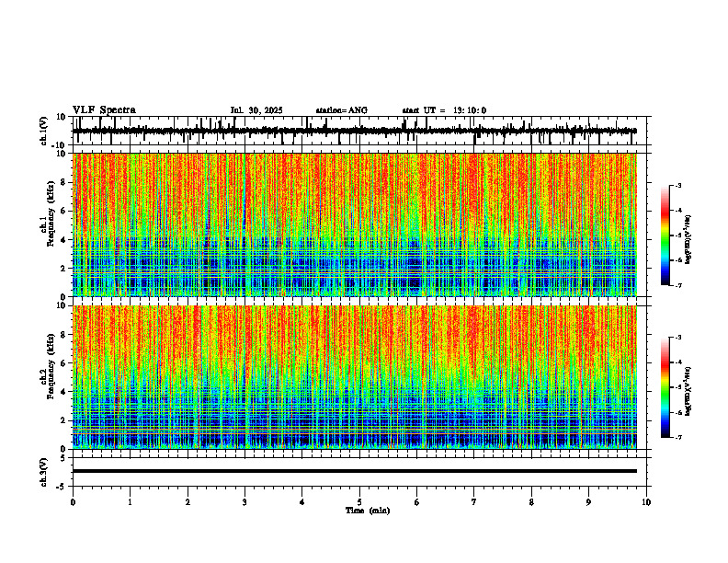Image resolution: width=728 pixels, height=563 pixels.
Task: Click the "start UT = 13:10:0" label
Action: pyautogui.click(x=444, y=110)
